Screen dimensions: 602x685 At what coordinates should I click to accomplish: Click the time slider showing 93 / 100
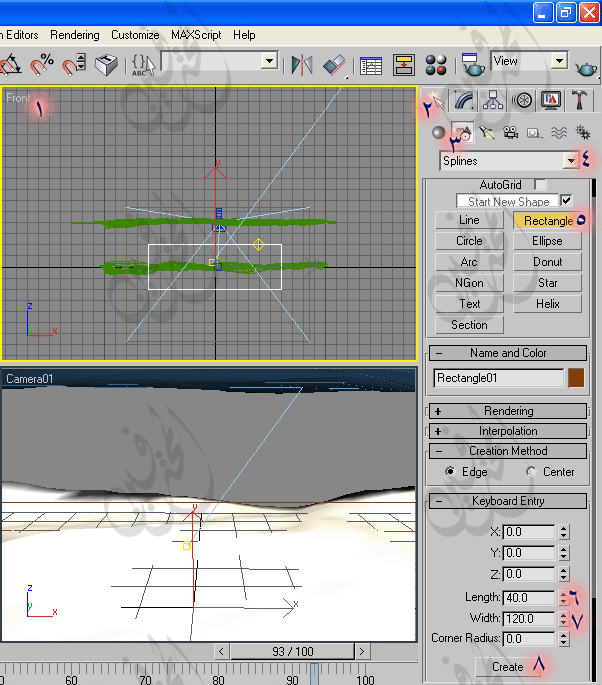292,652
